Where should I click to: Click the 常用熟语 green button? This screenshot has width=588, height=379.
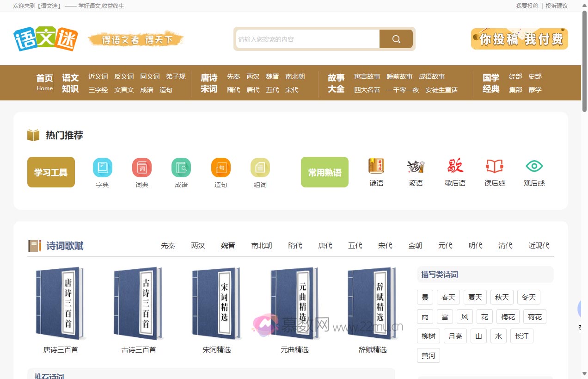click(325, 172)
